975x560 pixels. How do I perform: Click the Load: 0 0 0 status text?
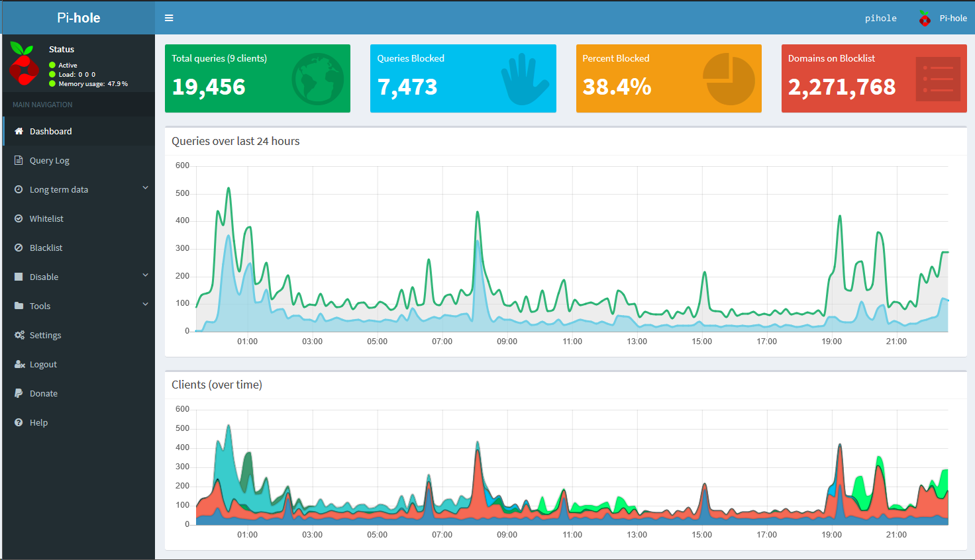77,74
